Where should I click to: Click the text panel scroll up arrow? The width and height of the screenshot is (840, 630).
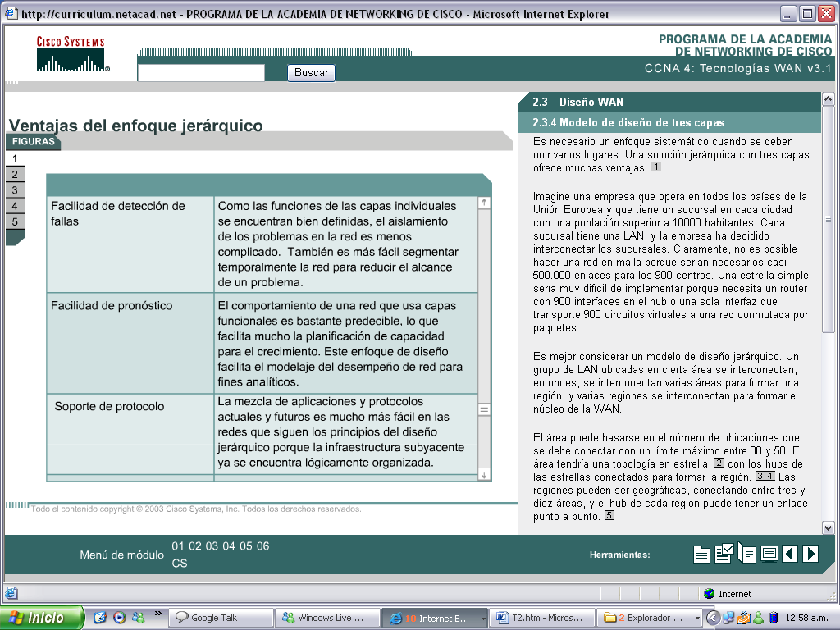[x=828, y=99]
